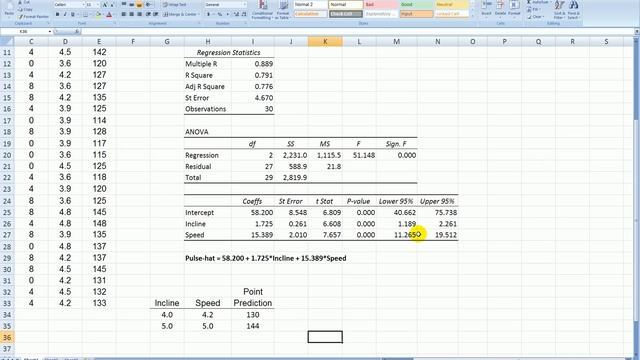The image size is (640, 360).
Task: Select column K header
Action: 325,41
